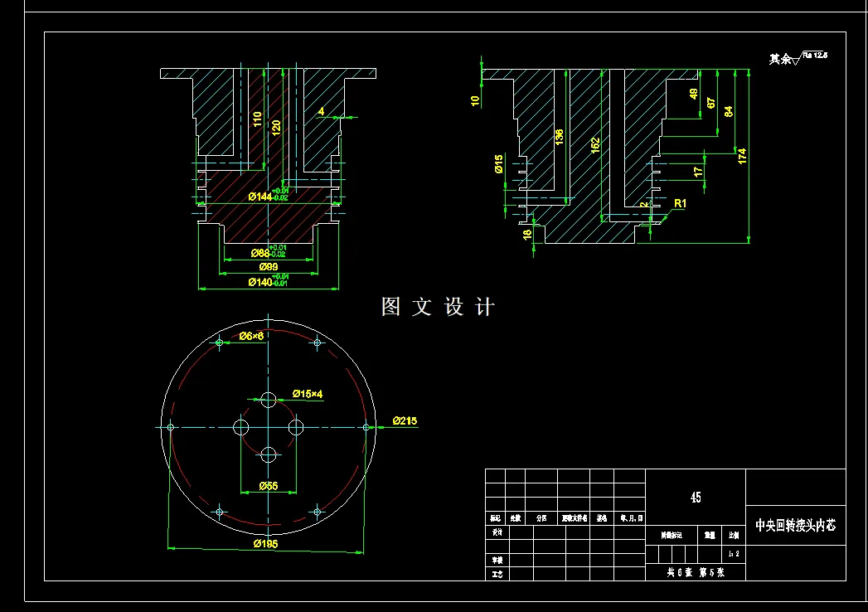Select the '分区' title block header
This screenshot has height=612, width=868.
click(x=541, y=518)
